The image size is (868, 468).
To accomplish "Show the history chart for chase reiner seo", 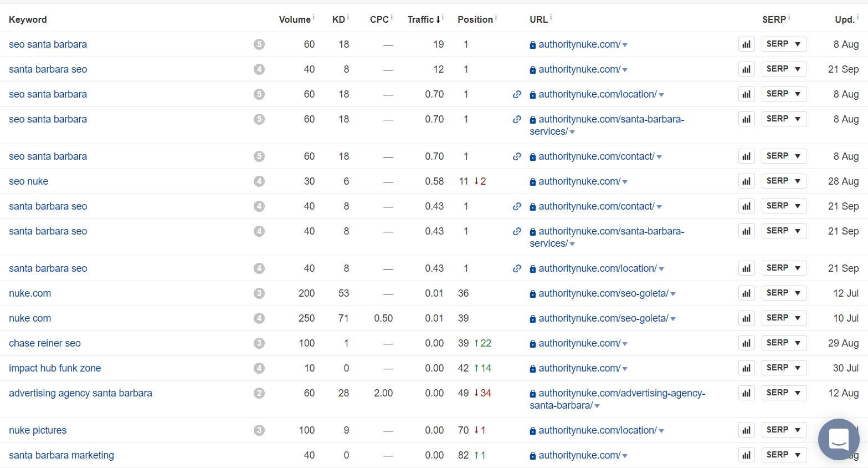I will click(746, 343).
